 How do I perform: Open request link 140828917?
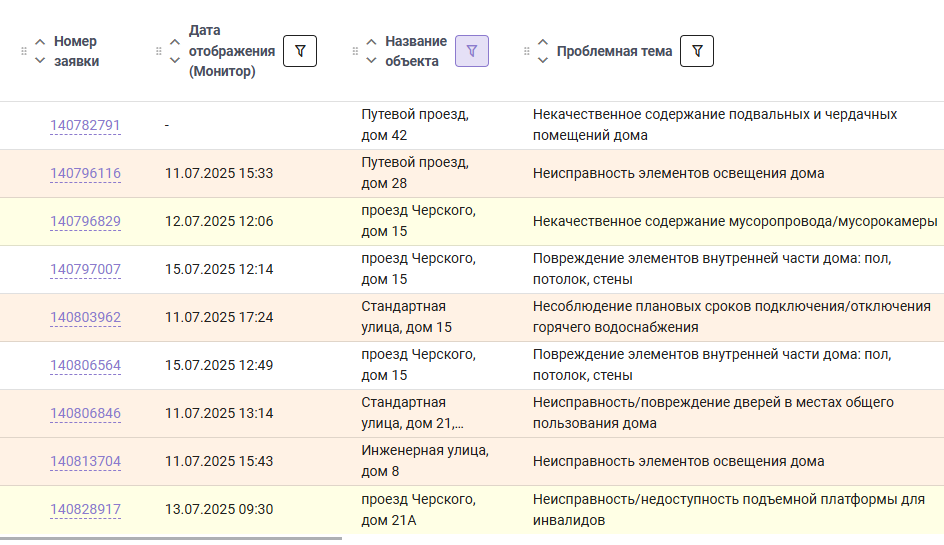point(85,509)
